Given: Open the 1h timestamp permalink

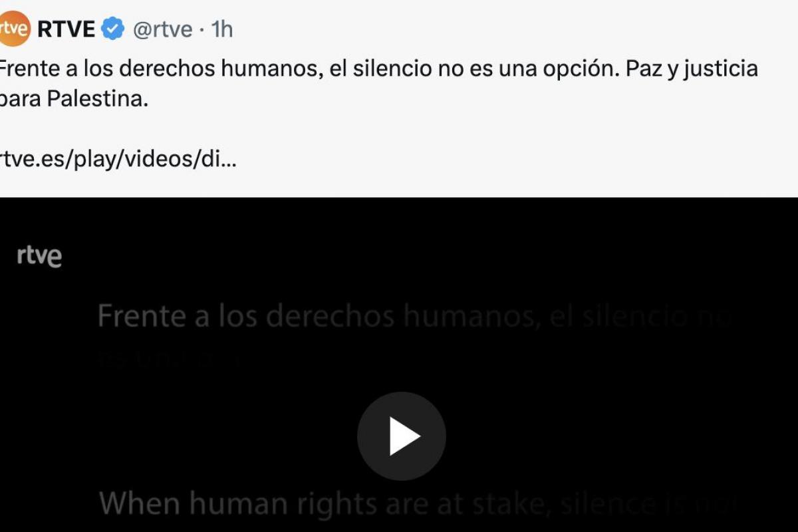Looking at the screenshot, I should point(222,29).
